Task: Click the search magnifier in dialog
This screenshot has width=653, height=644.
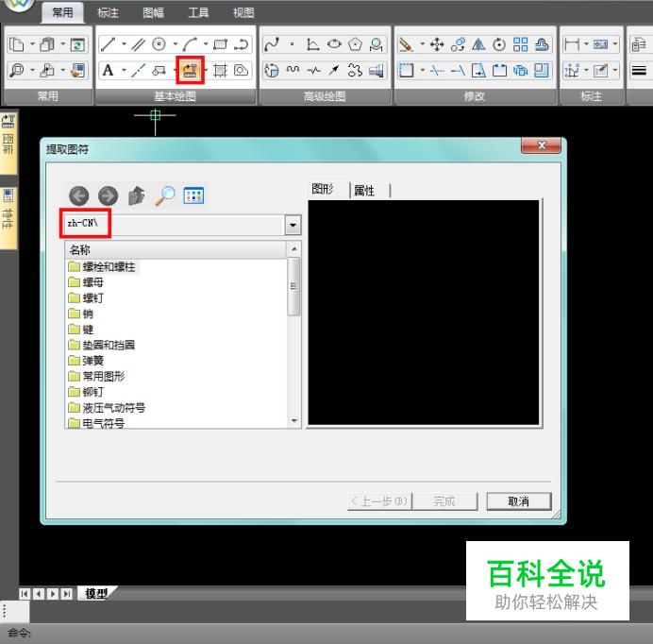Action: pyautogui.click(x=165, y=195)
